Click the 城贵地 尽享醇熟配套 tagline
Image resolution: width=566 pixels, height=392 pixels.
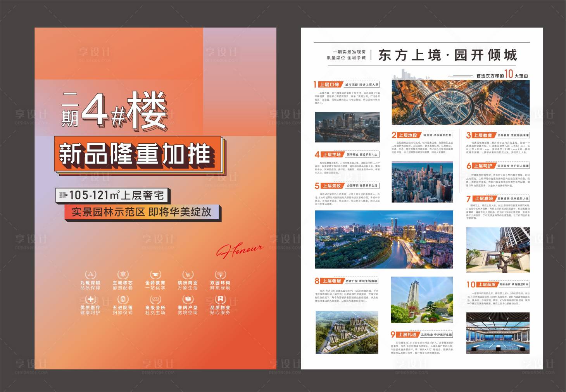tap(437, 135)
